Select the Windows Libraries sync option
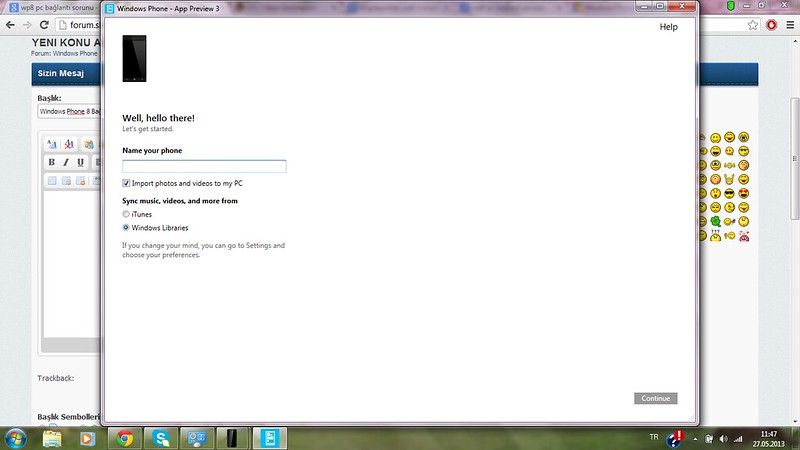 pos(126,228)
